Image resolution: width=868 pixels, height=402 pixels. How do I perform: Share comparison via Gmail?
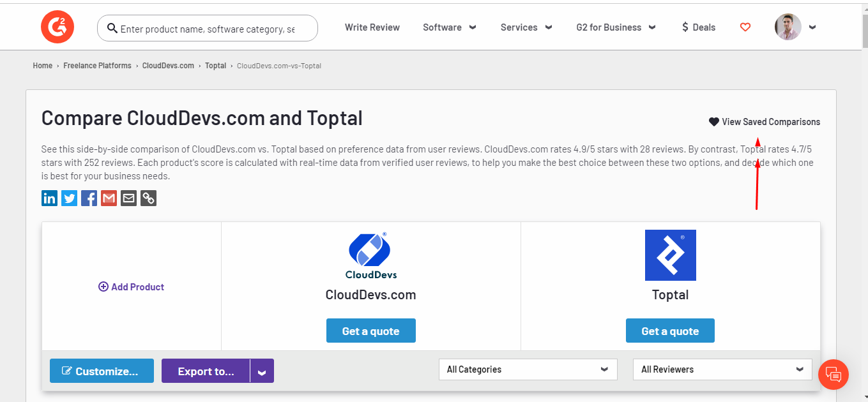click(109, 198)
